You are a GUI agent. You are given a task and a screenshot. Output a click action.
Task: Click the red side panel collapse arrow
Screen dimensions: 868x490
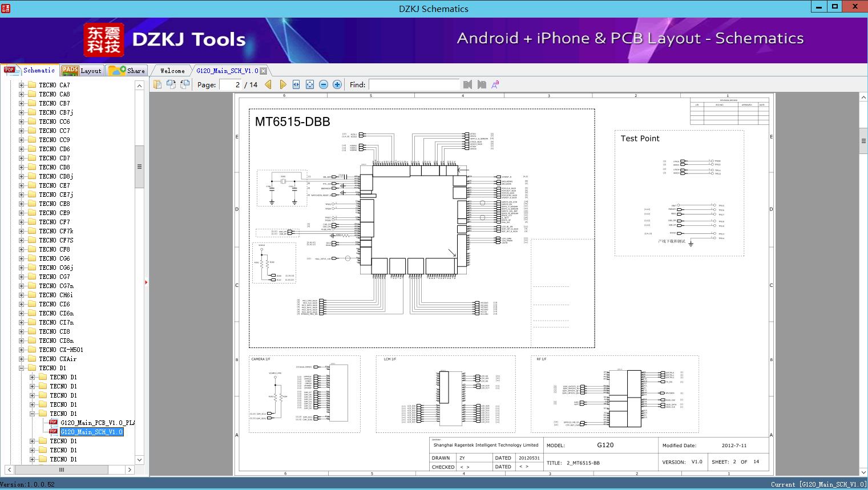[x=146, y=282]
